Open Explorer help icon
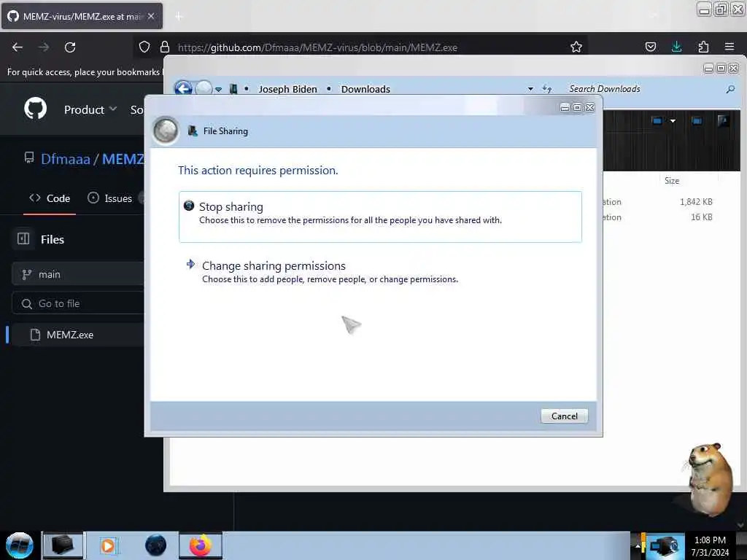 pos(723,121)
